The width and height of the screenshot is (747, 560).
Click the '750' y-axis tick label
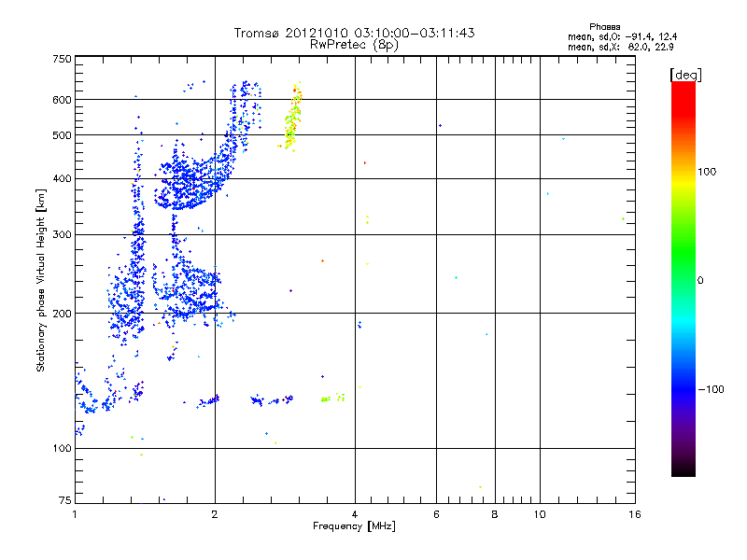point(62,59)
